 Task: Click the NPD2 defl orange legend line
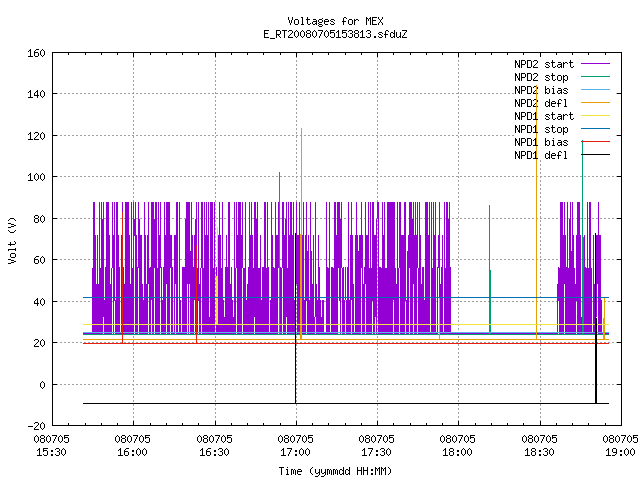(596, 103)
